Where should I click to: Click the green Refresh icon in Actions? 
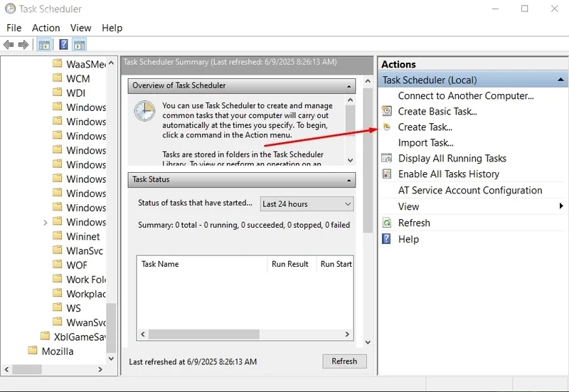pos(387,223)
